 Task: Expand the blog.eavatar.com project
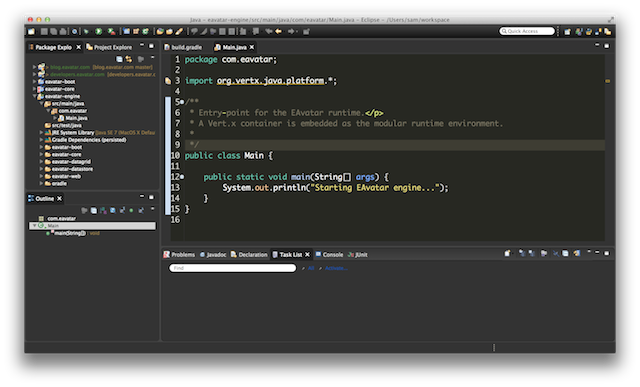35,67
